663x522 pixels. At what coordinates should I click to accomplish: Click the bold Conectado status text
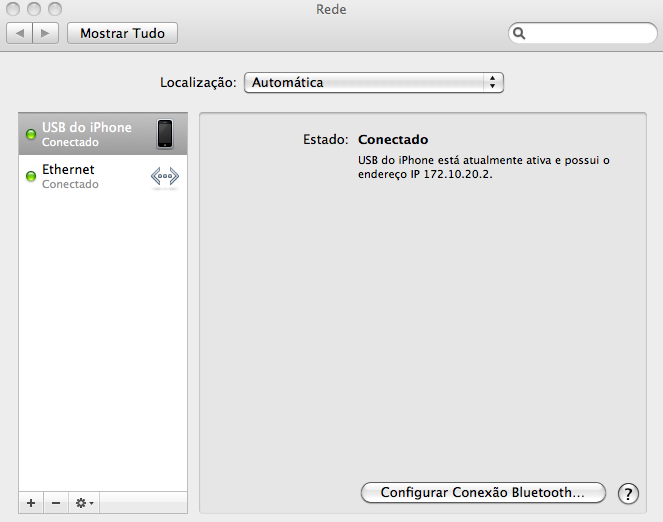393,139
